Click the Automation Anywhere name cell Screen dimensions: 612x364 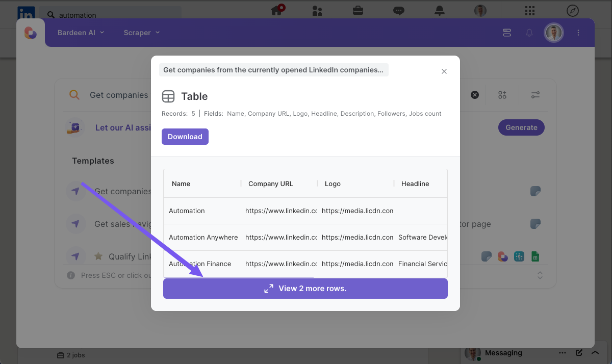click(x=203, y=237)
